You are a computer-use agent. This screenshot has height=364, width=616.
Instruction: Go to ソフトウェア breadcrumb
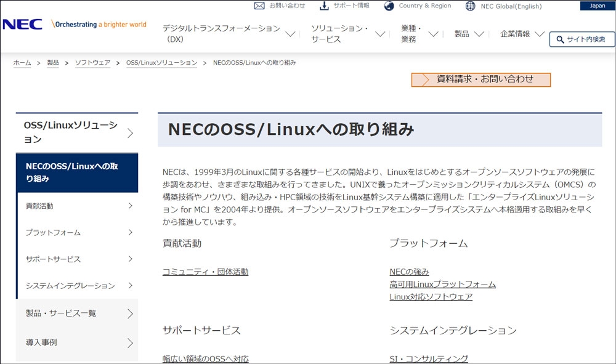coord(93,63)
